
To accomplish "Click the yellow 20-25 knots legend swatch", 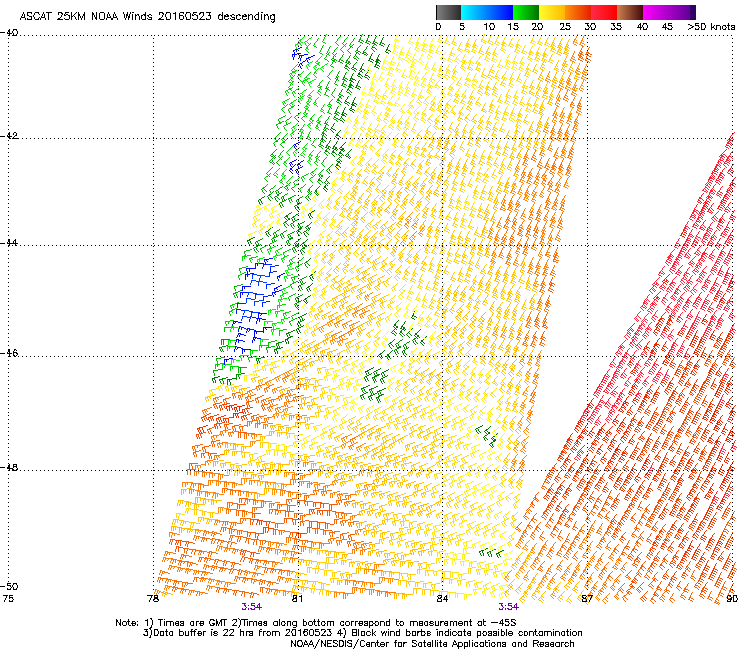I will click(x=552, y=12).
